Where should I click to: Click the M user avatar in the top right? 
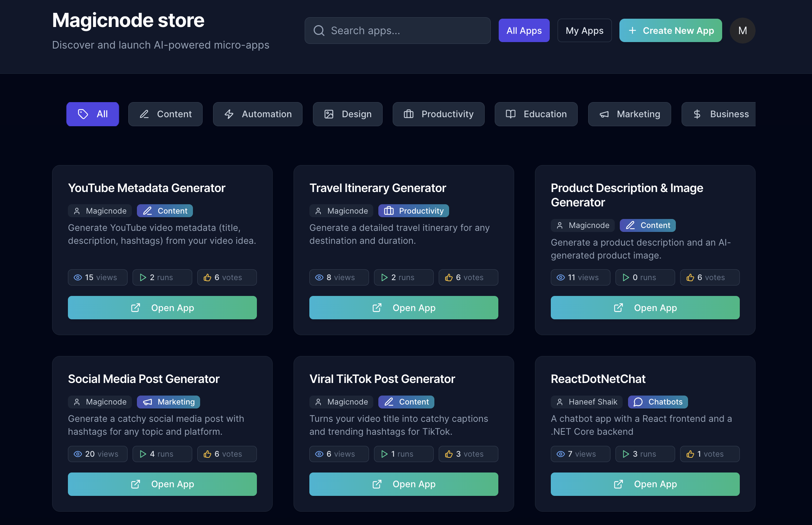742,31
